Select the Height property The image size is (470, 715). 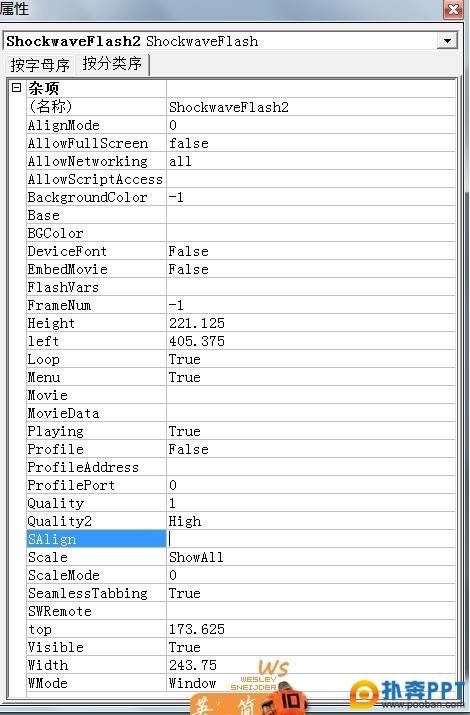(x=96, y=323)
